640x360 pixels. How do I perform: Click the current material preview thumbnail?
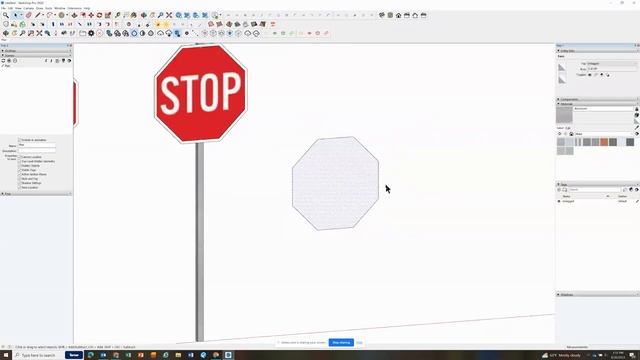click(x=564, y=115)
